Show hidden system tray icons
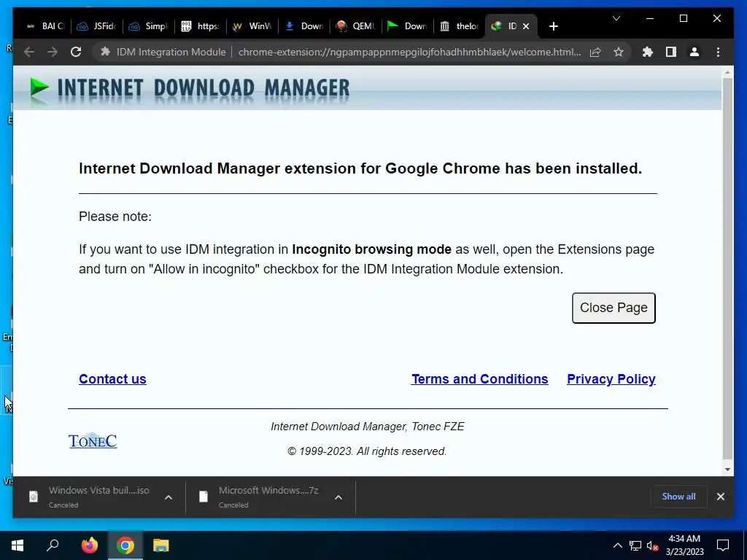The width and height of the screenshot is (747, 560). [617, 545]
